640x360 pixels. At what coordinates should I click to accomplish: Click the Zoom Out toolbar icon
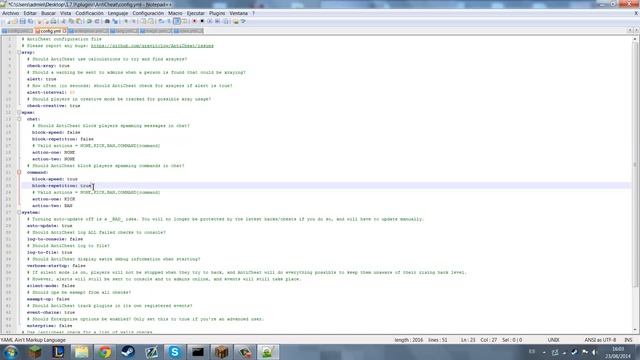(133, 21)
